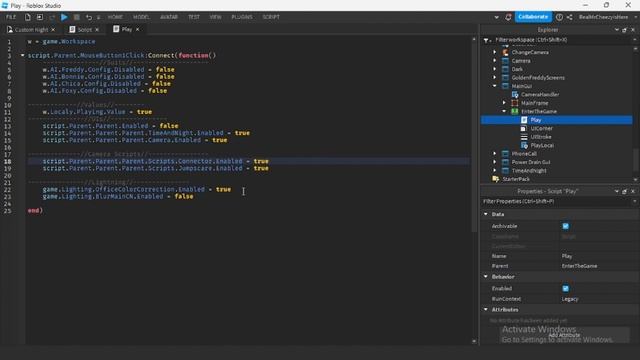
Task: Start Play test with blue arrow
Action: (x=64, y=17)
